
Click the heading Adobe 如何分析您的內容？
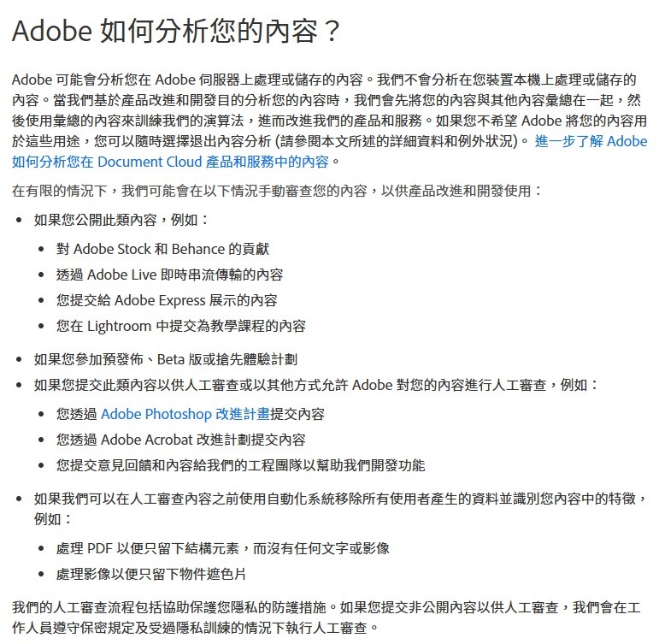click(x=176, y=31)
